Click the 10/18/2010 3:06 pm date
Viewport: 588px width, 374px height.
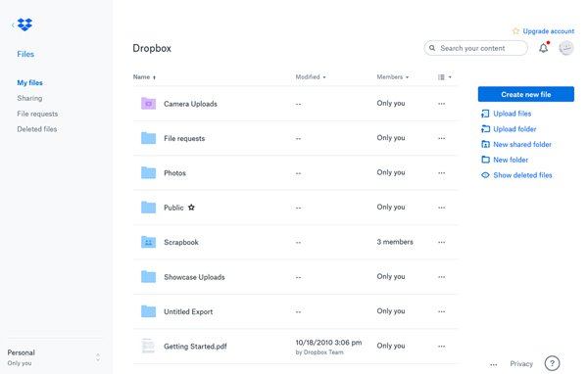click(x=328, y=343)
